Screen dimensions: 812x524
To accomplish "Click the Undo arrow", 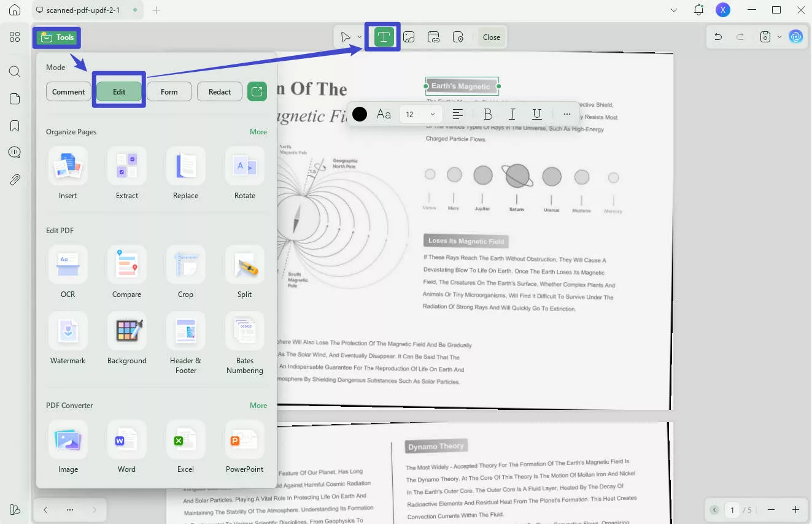I will [718, 37].
